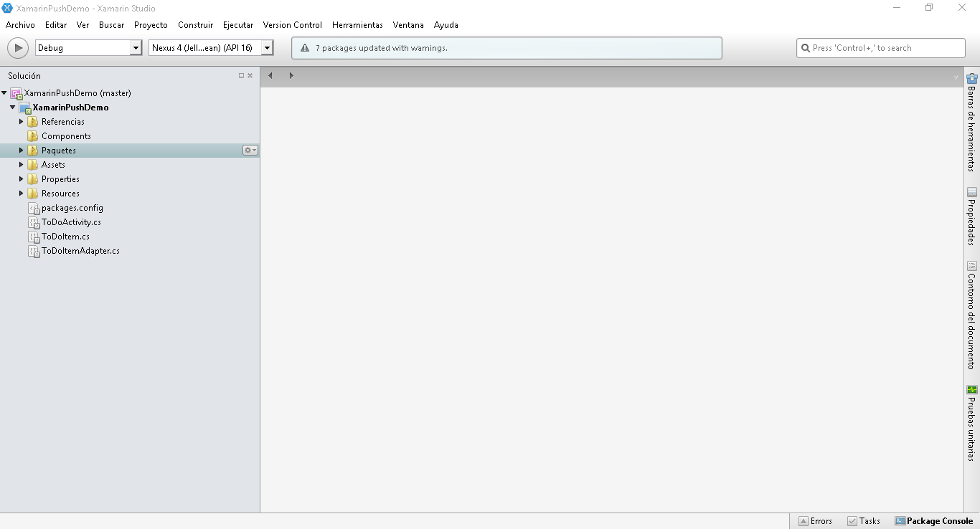Expand the Referencias folder arrow

point(22,121)
